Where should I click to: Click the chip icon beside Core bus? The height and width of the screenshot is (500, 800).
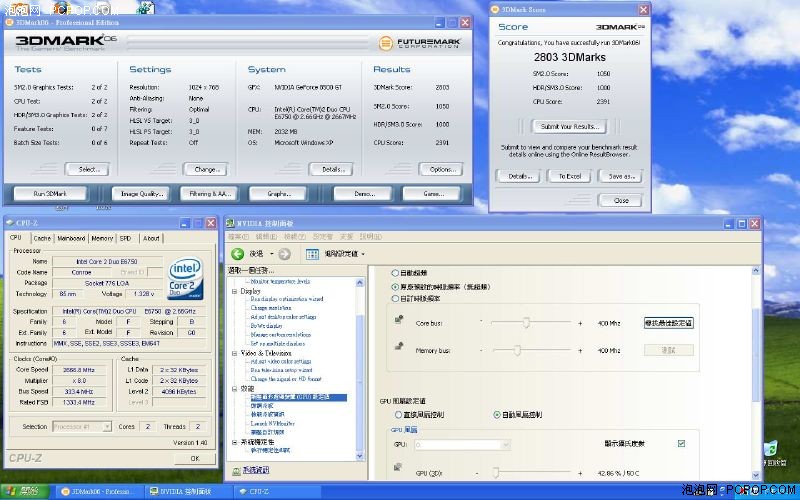coord(399,319)
